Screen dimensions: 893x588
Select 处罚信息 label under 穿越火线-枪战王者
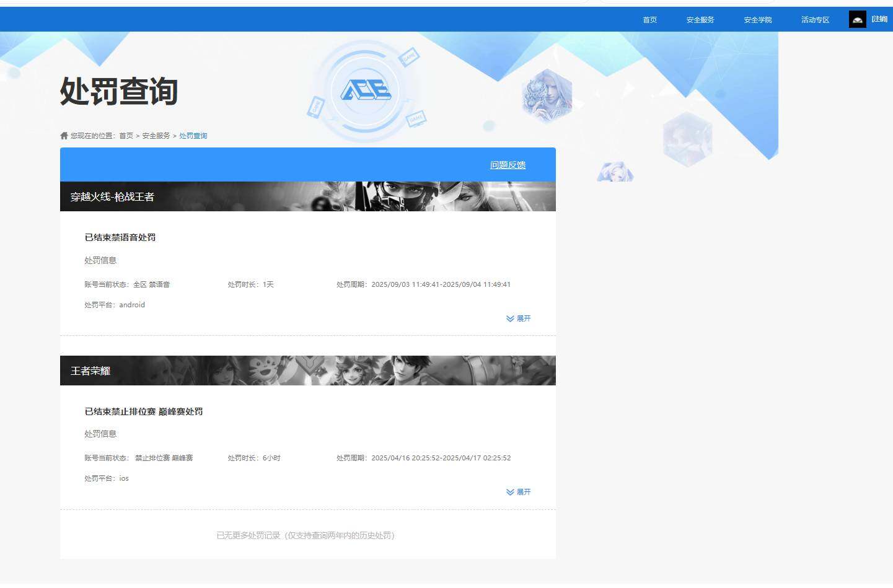coord(100,260)
